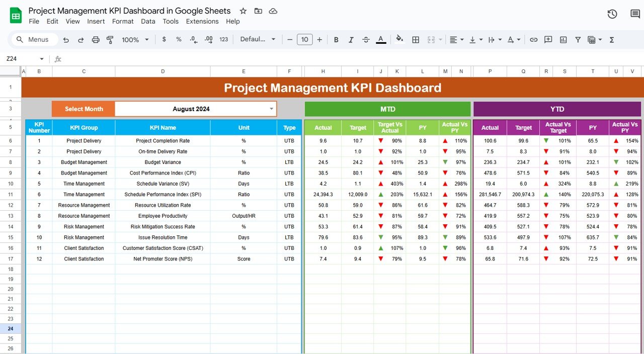Format as currency with dollar icon
This screenshot has width=644, height=354.
(x=164, y=40)
